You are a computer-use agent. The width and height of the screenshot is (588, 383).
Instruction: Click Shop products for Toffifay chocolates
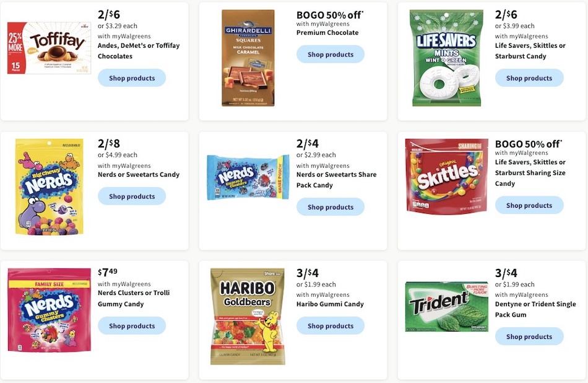pyautogui.click(x=132, y=77)
